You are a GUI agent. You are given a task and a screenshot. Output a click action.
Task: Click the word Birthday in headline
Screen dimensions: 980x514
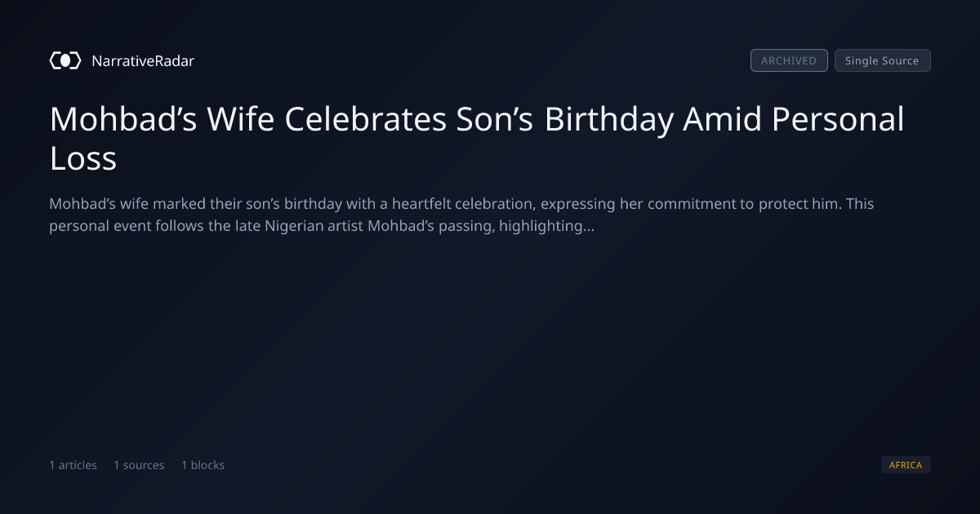click(x=609, y=119)
